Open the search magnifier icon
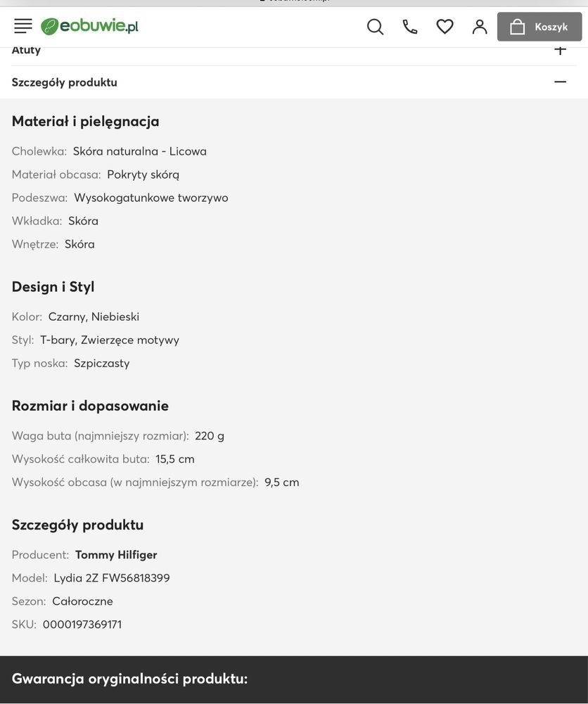The image size is (588, 704). 376,27
